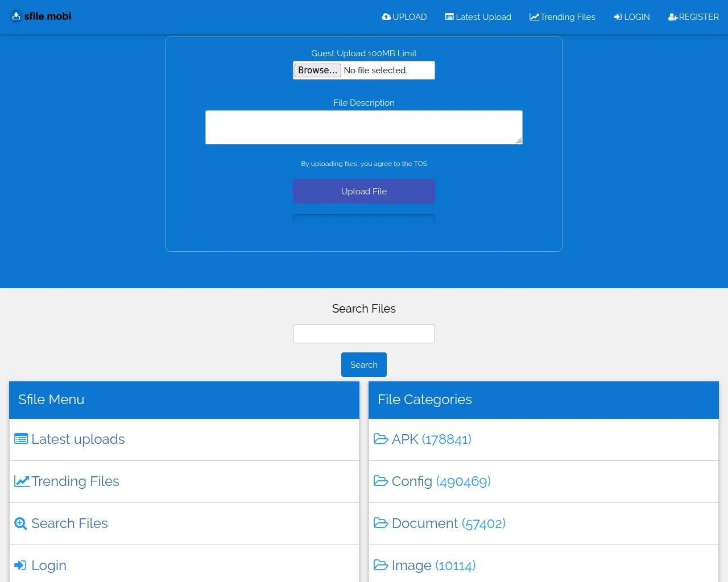
Task: Open Trending Files in Sfile Menu
Action: click(x=75, y=481)
